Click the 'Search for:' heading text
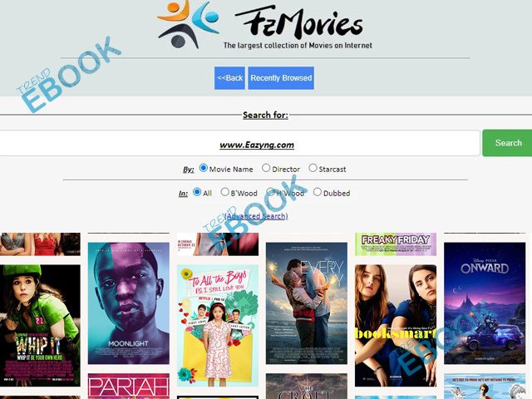Screen dimensions: 532x399 click(265, 115)
